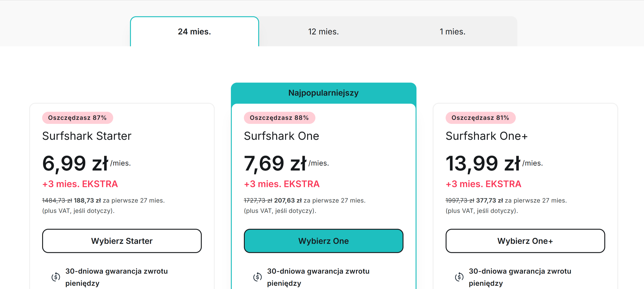Click the Najpopularniejszy banner
This screenshot has height=289, width=644.
[323, 93]
